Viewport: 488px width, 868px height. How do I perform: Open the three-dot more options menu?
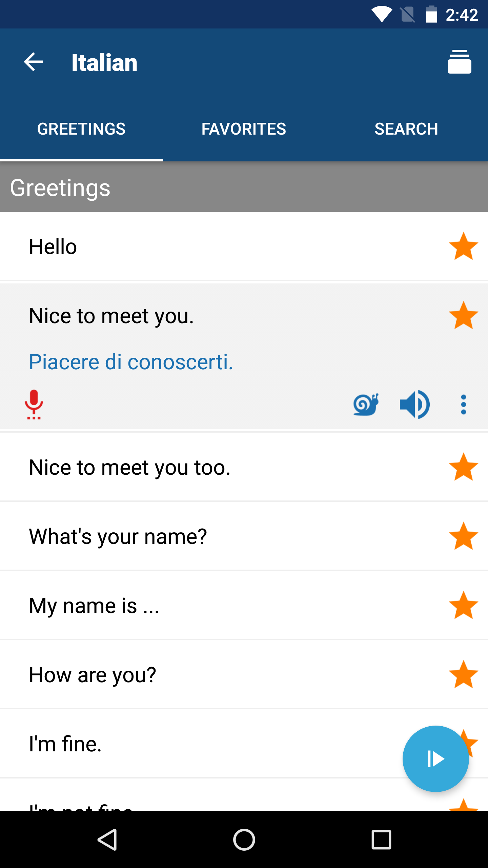[463, 404]
